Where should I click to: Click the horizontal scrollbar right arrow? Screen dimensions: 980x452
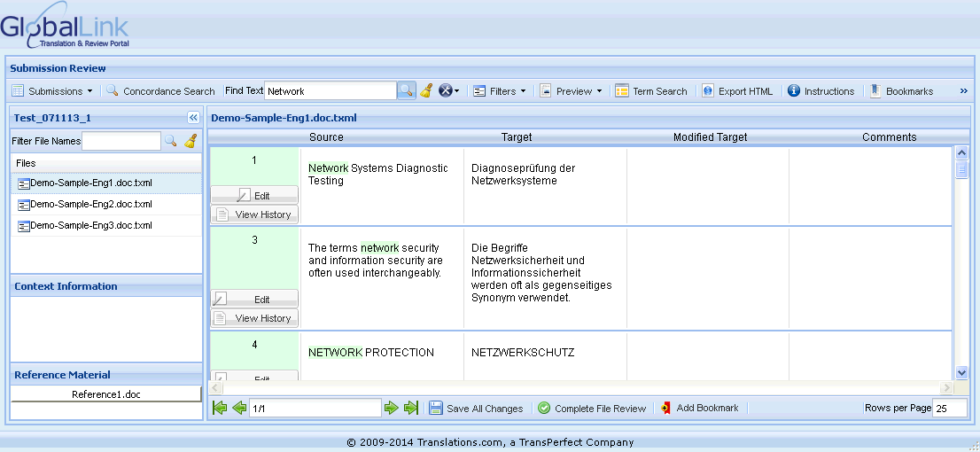click(946, 387)
